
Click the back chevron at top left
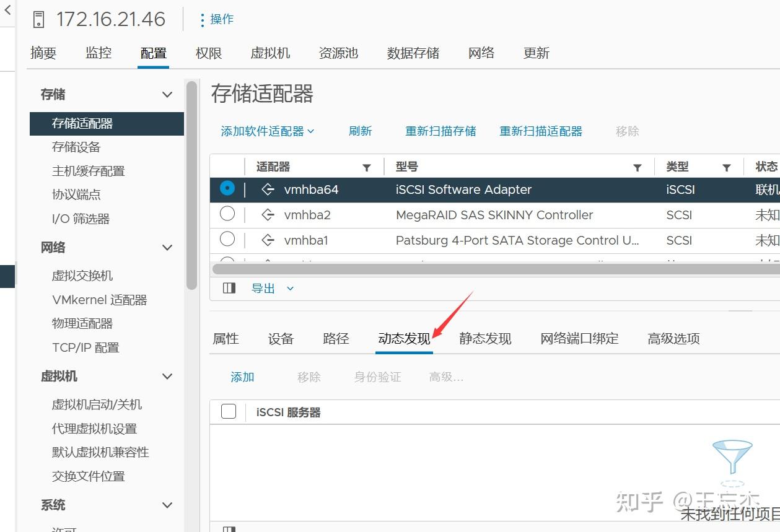pos(7,10)
